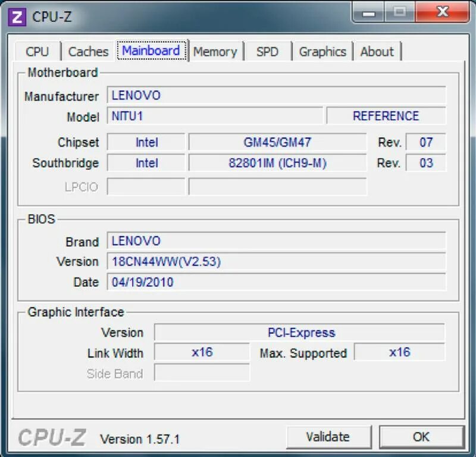Click the Manufacturer field showing LENOVO

click(276, 95)
